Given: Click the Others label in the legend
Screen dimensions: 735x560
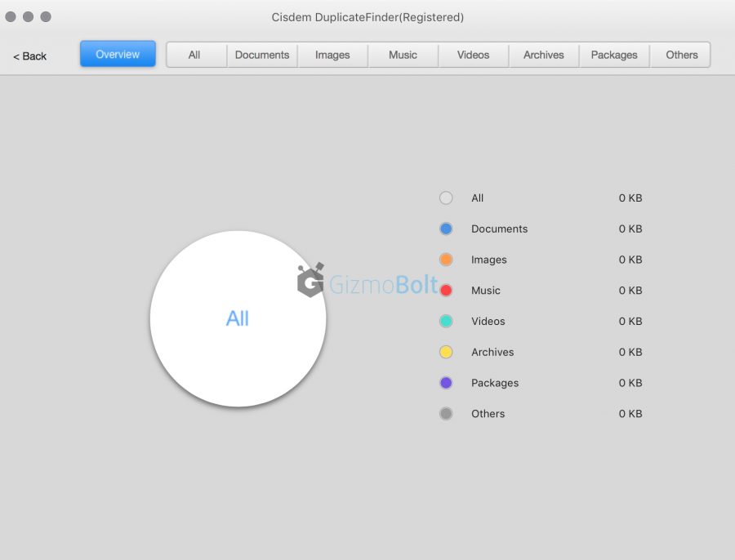Looking at the screenshot, I should 488,414.
